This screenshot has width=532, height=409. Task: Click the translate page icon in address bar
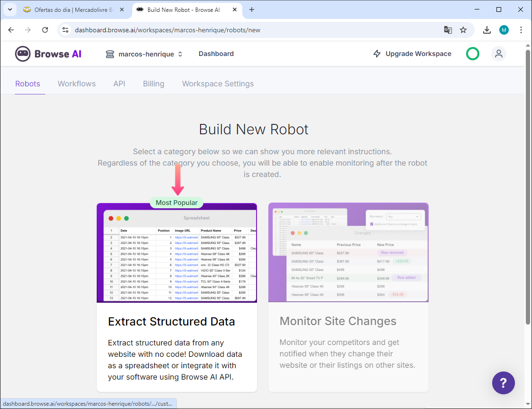(x=448, y=30)
